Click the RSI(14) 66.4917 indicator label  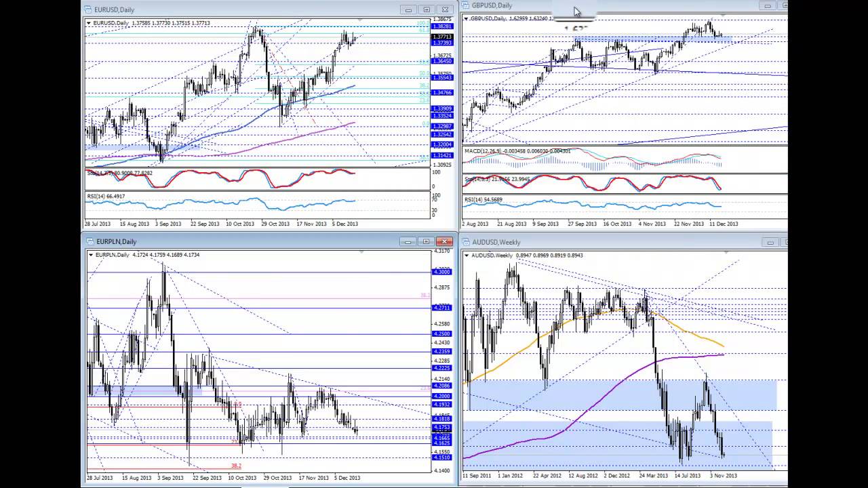106,197
